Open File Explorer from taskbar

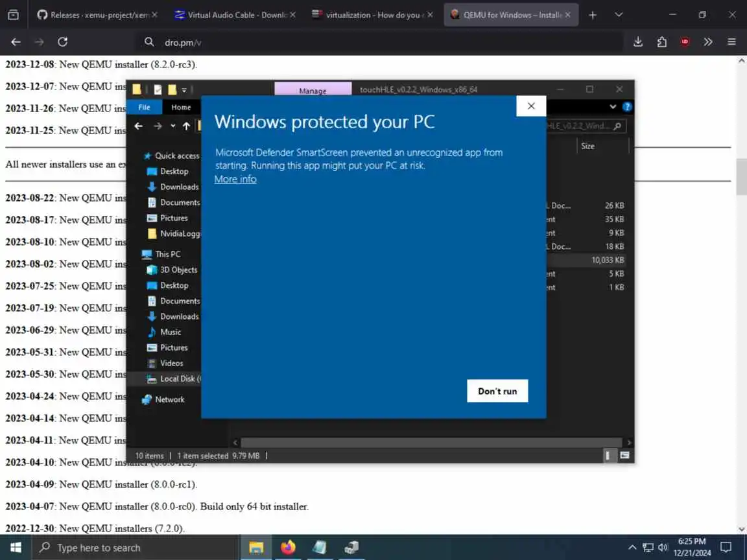[x=256, y=548]
